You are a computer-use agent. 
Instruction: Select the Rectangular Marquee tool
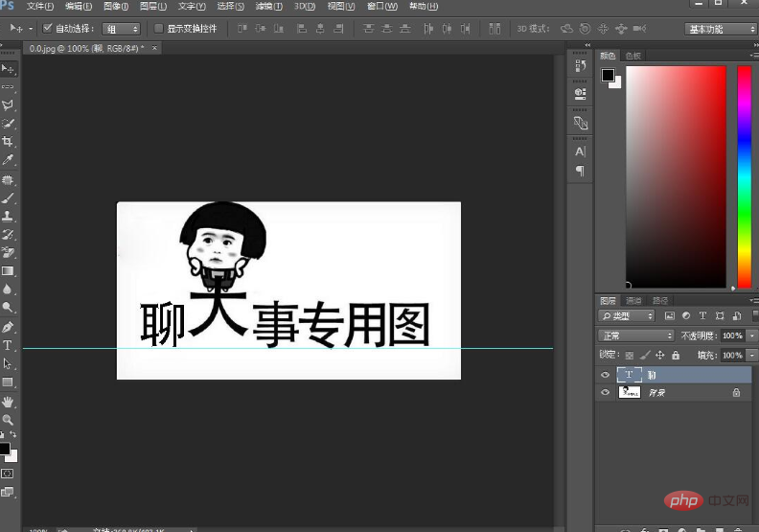(x=8, y=87)
